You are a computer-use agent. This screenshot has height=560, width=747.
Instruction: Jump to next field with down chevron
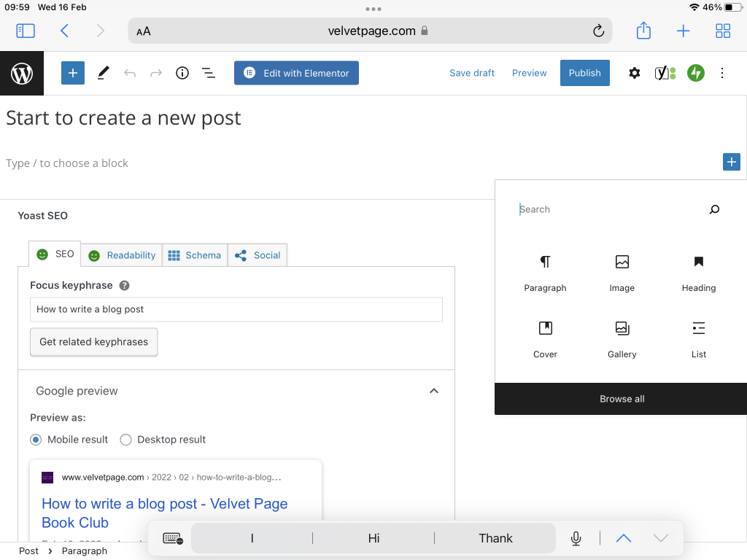coord(661,538)
